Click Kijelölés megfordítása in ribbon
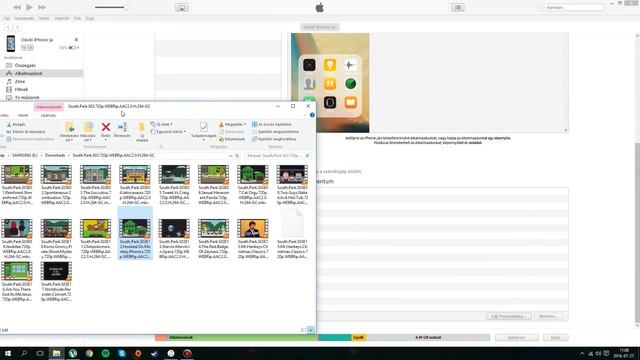Viewport: 640px width, 360px height. [274, 139]
